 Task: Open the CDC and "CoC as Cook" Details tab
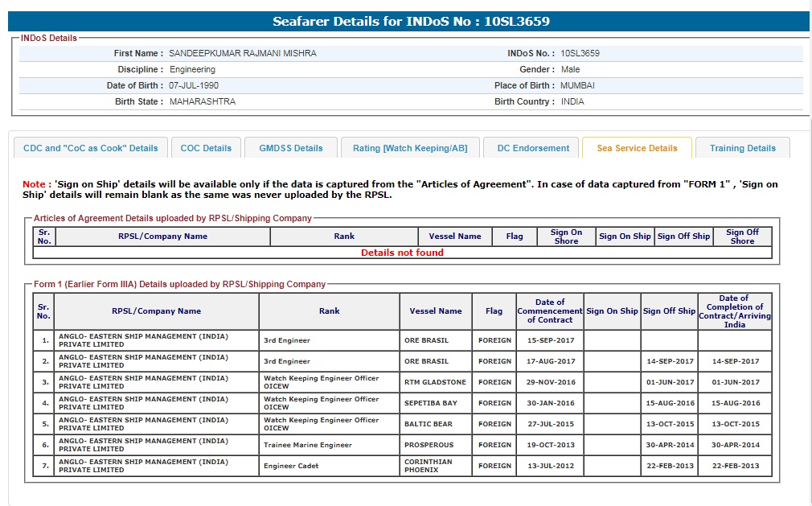[91, 148]
